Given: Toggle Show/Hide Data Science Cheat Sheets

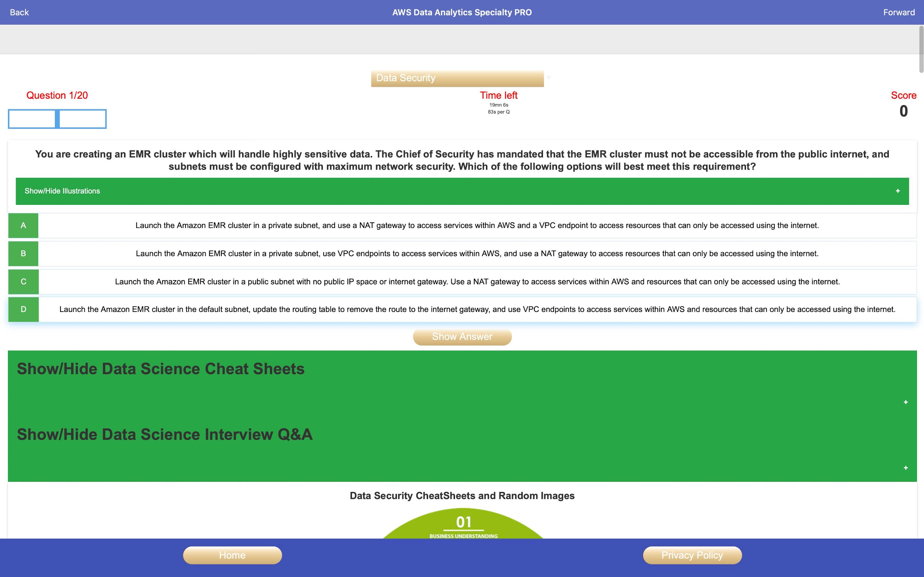Looking at the screenshot, I should (x=462, y=383).
